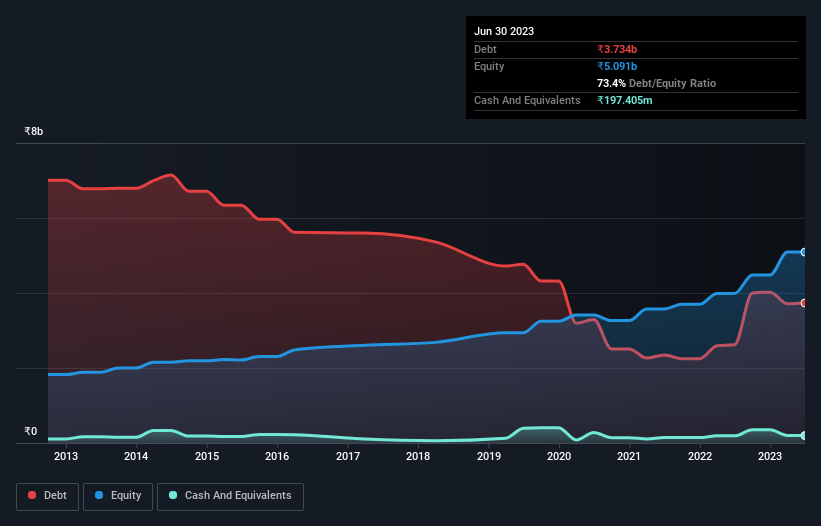Click the 2023 x-axis label
This screenshot has width=821, height=526.
coord(770,456)
